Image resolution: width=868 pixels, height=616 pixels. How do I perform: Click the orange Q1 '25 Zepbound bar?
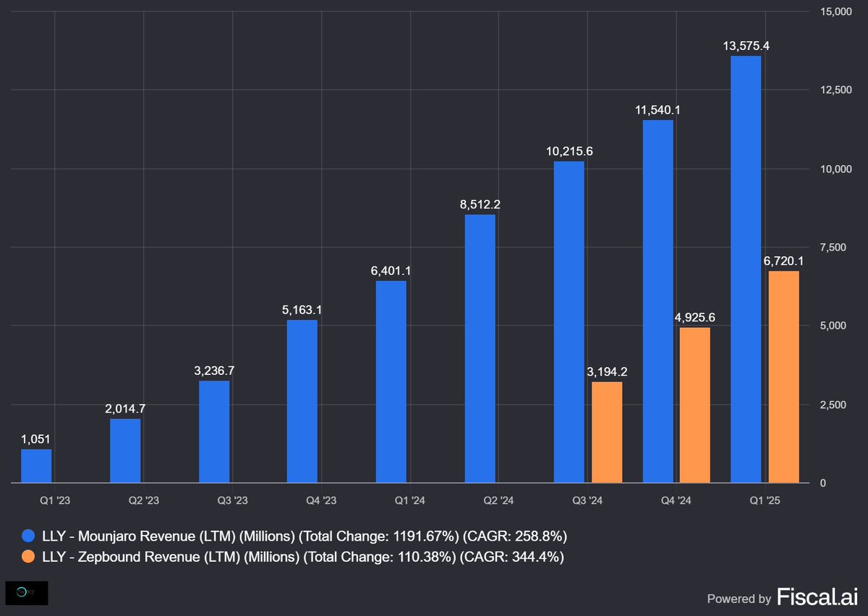pyautogui.click(x=784, y=377)
